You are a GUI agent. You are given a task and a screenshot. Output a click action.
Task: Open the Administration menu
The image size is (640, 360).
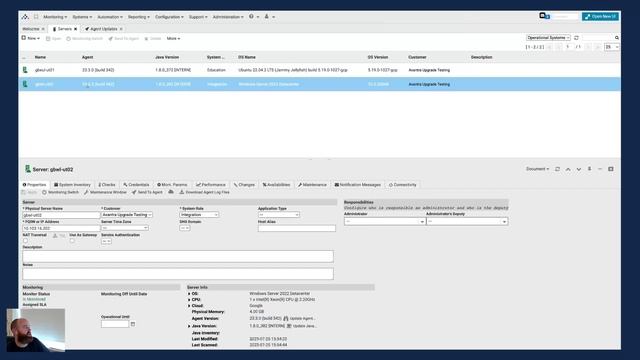[x=228, y=17]
